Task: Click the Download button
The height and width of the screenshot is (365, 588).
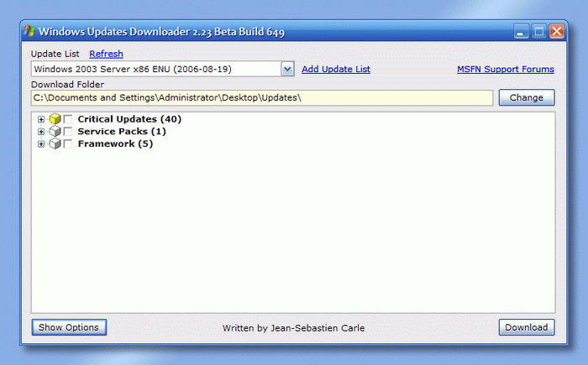Action: pyautogui.click(x=527, y=327)
